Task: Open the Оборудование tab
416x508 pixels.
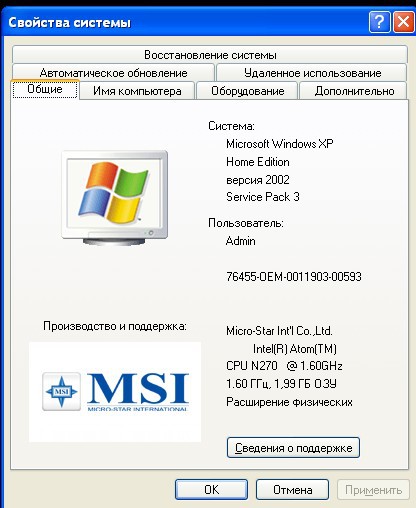Action: point(247,91)
